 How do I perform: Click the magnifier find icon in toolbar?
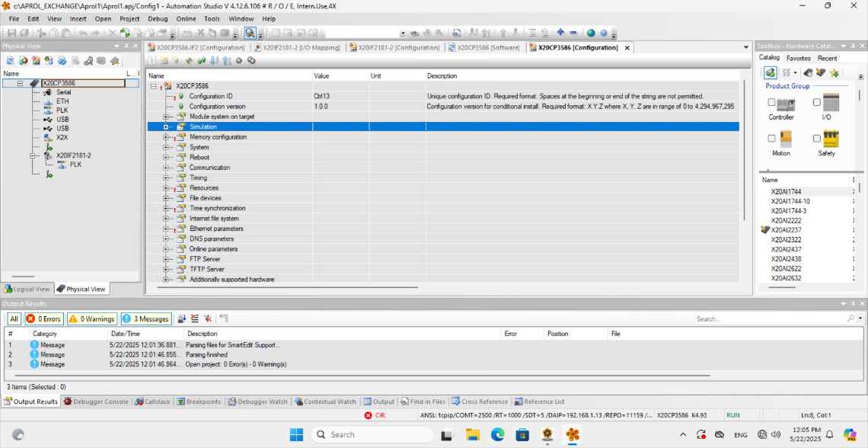250,34
